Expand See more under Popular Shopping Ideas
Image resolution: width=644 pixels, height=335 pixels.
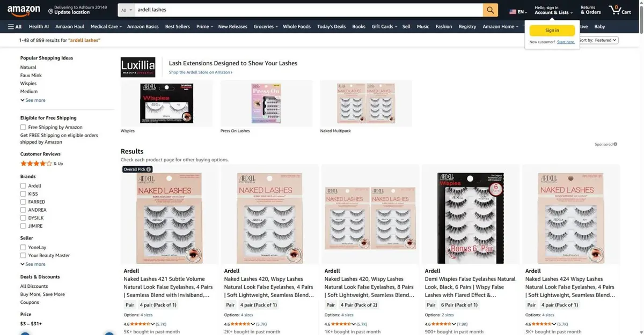(x=33, y=100)
